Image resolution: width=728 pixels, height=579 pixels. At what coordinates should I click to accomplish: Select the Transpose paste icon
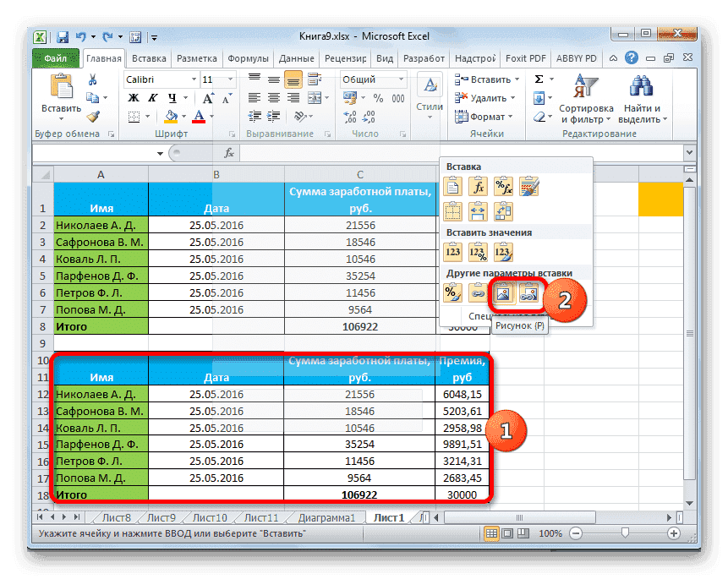503,210
